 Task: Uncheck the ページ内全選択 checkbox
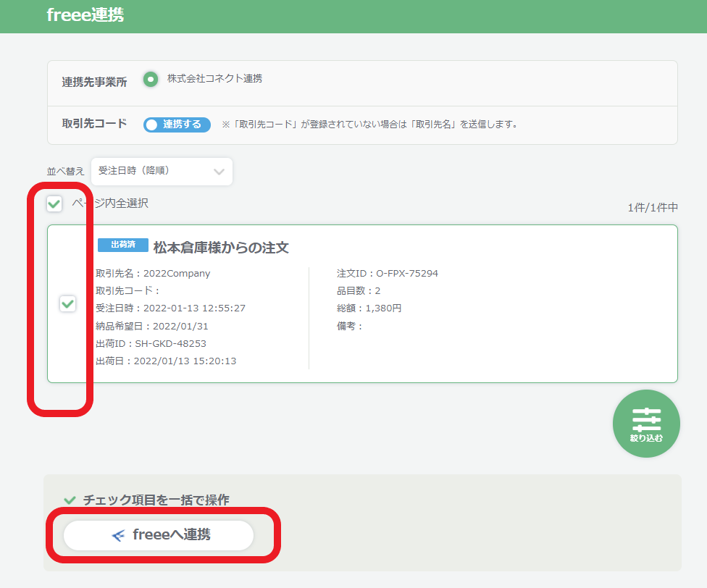click(x=54, y=204)
